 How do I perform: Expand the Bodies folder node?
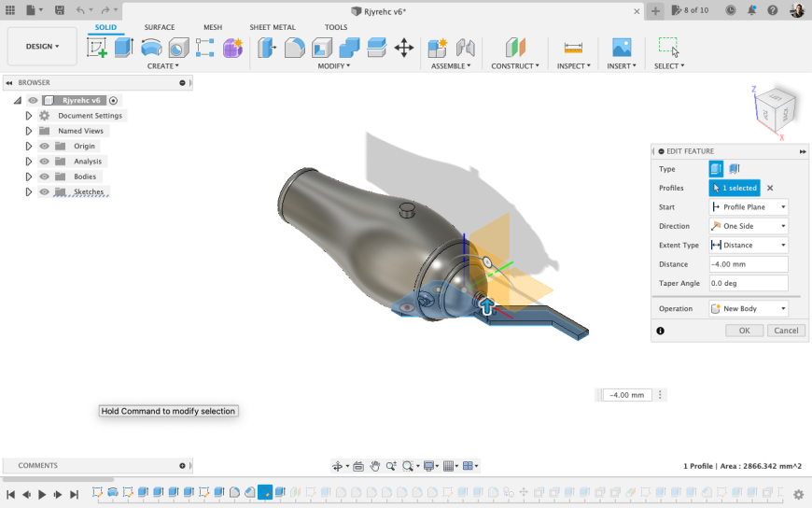tap(29, 176)
